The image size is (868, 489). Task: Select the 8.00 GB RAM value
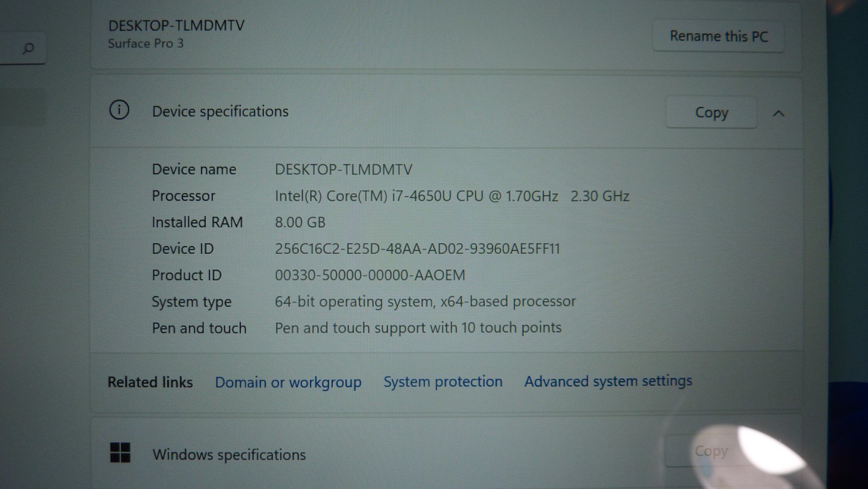300,223
